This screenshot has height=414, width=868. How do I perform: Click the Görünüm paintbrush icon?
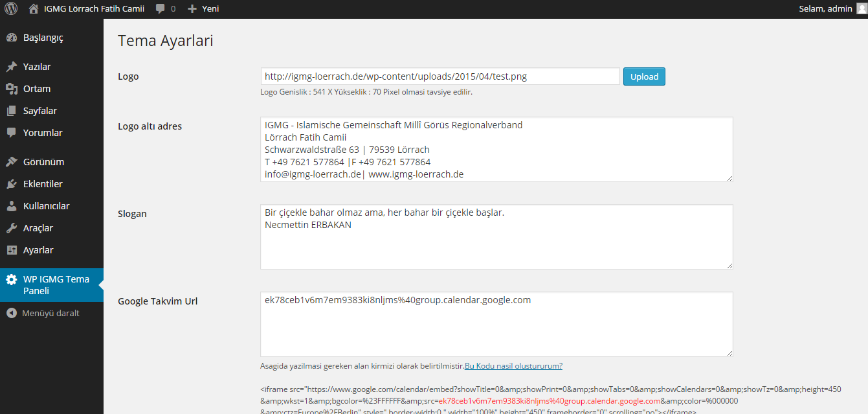[11, 162]
